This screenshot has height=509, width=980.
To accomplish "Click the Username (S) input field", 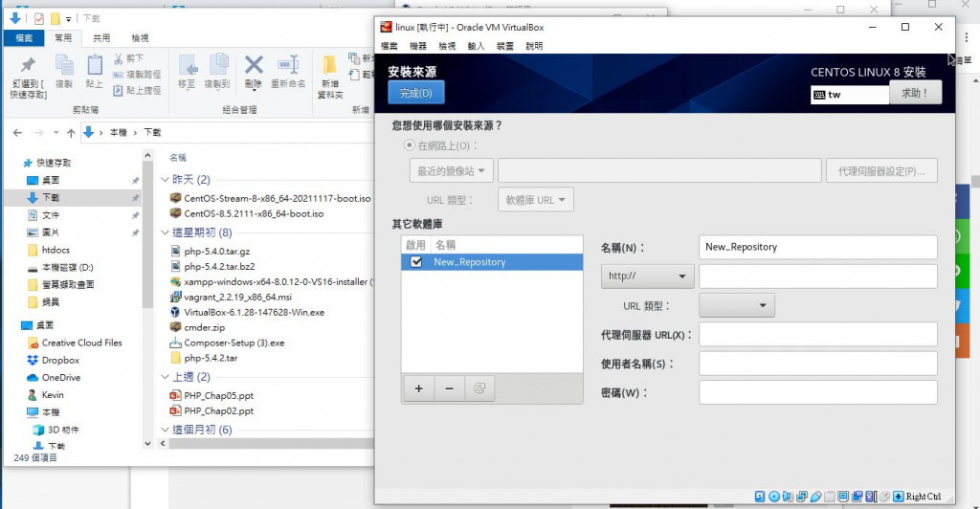I will pos(818,364).
